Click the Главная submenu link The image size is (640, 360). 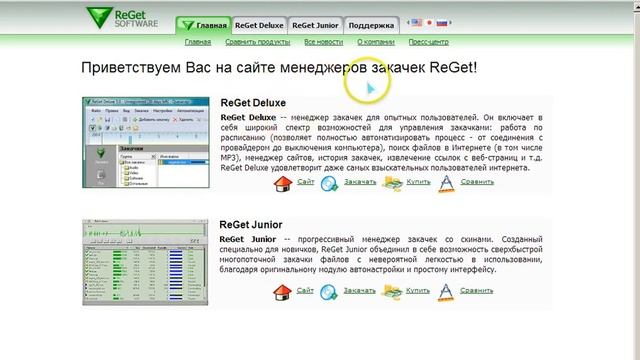[198, 42]
